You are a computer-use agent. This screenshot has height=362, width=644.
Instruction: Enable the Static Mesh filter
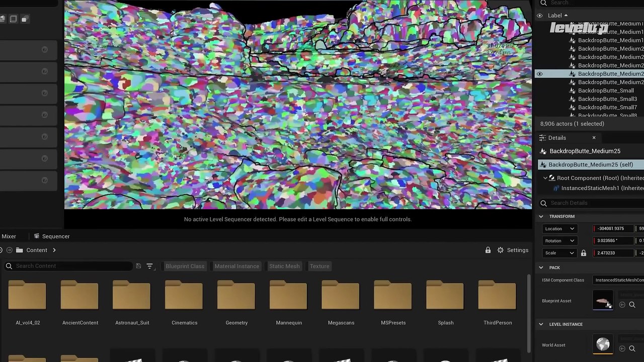pyautogui.click(x=284, y=266)
